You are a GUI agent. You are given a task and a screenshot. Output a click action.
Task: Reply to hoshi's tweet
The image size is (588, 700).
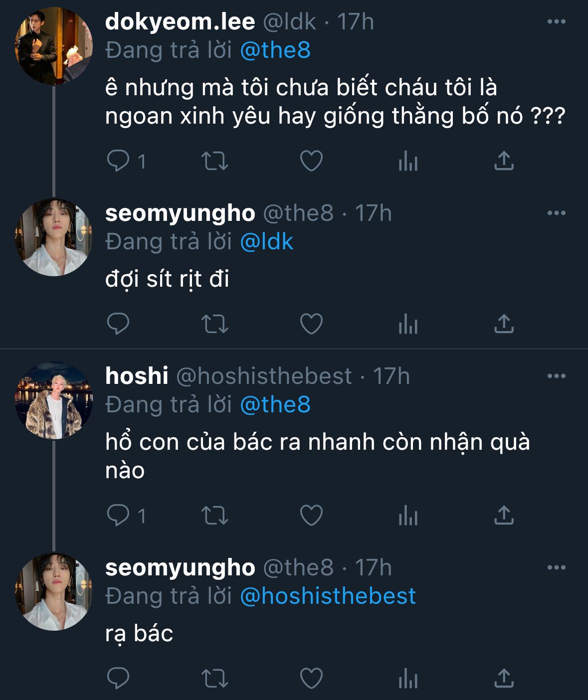coord(118,515)
